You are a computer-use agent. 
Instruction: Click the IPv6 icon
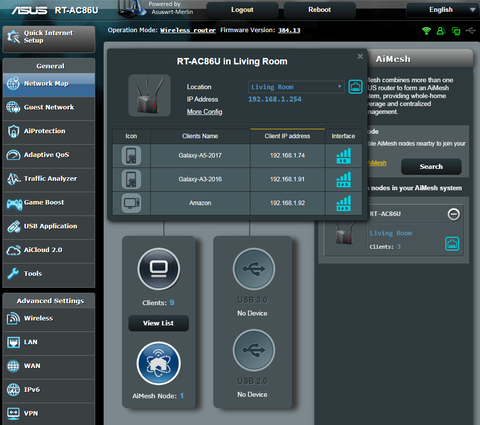pos(13,390)
